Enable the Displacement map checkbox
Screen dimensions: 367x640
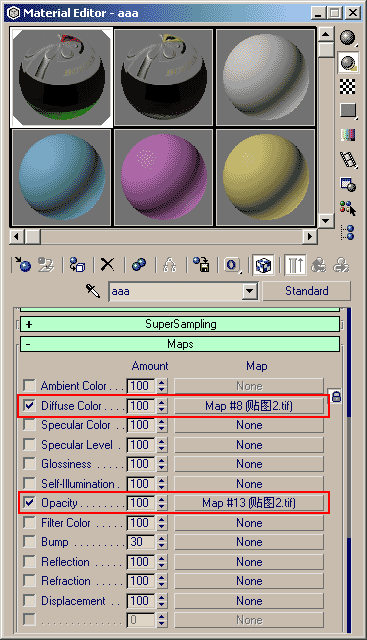pyautogui.click(x=29, y=600)
